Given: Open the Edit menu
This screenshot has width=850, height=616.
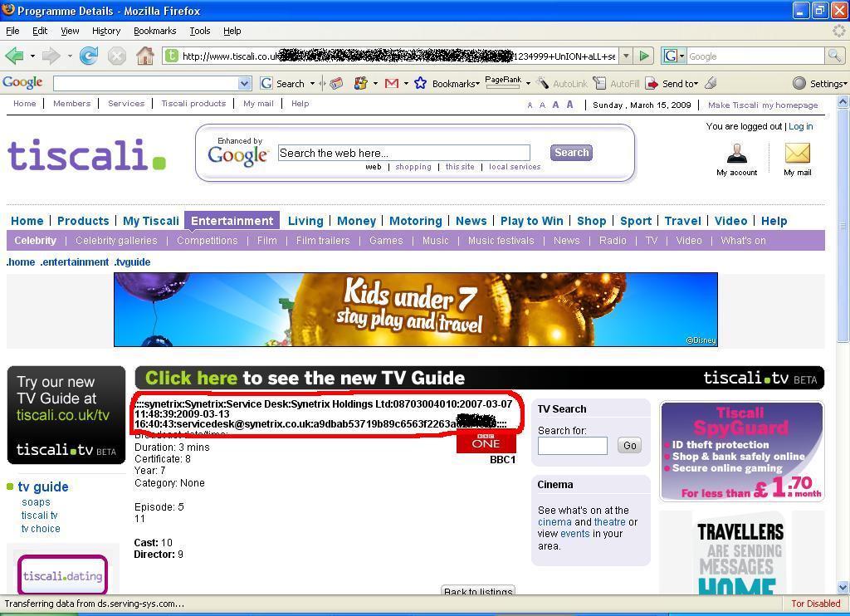Looking at the screenshot, I should (40, 31).
